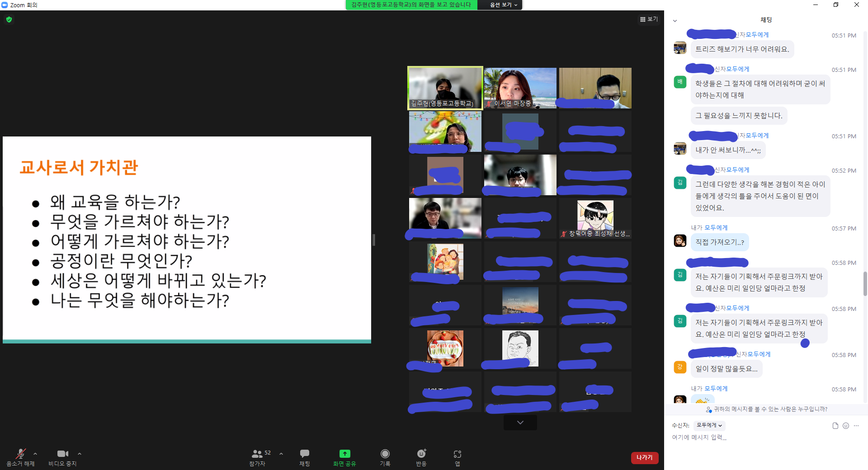Open the reactions smiley icon
Viewport: 868px width, 470px height.
tap(421, 454)
